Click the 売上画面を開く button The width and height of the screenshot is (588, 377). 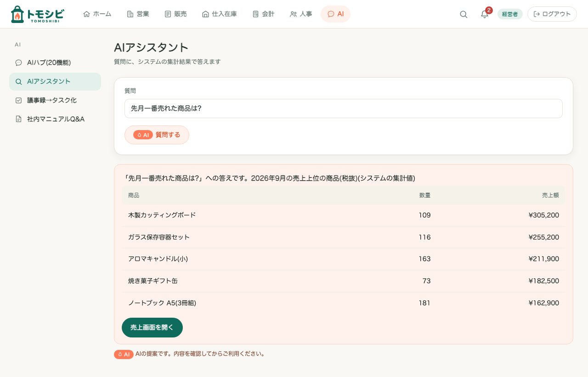click(152, 327)
